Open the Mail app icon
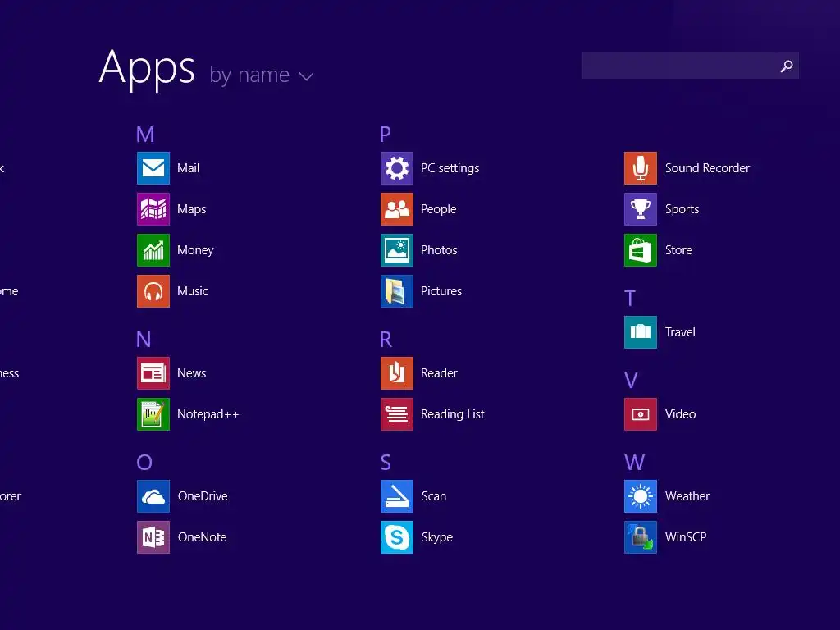This screenshot has height=630, width=840. pyautogui.click(x=153, y=168)
